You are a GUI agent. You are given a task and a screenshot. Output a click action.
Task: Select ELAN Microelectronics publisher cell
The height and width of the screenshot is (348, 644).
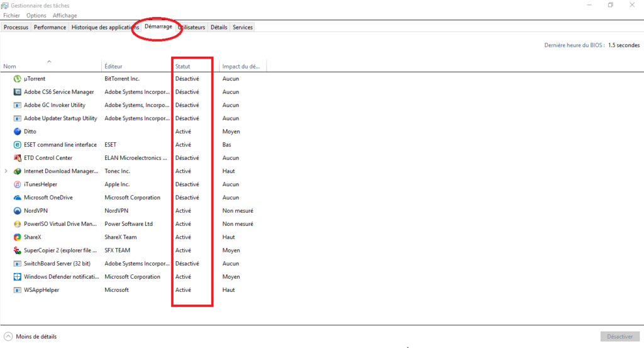[x=136, y=158]
